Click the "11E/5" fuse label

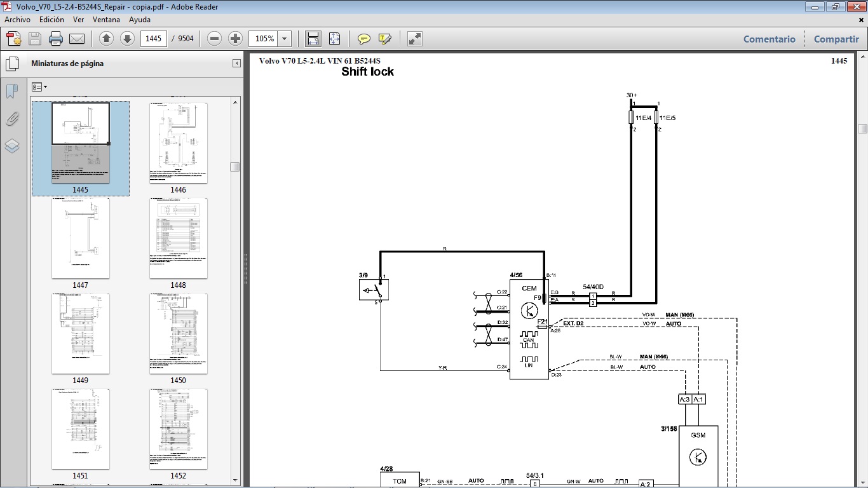(x=668, y=118)
